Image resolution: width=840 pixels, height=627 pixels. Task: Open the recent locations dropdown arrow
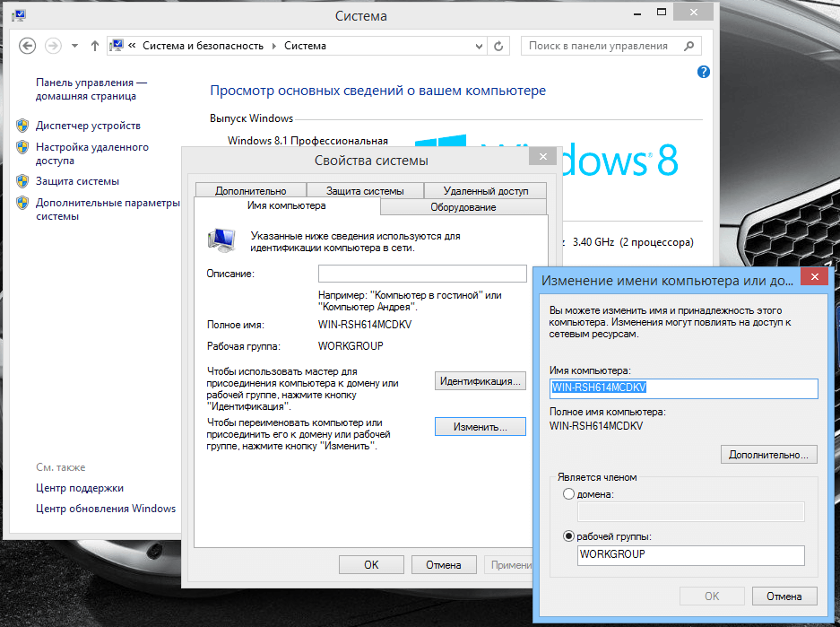pyautogui.click(x=75, y=46)
